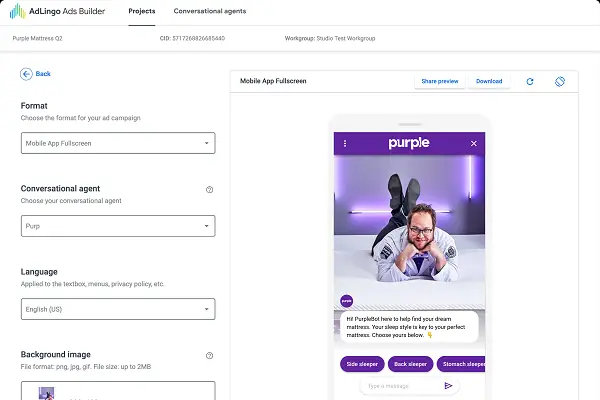Open Background image help icon

point(209,356)
